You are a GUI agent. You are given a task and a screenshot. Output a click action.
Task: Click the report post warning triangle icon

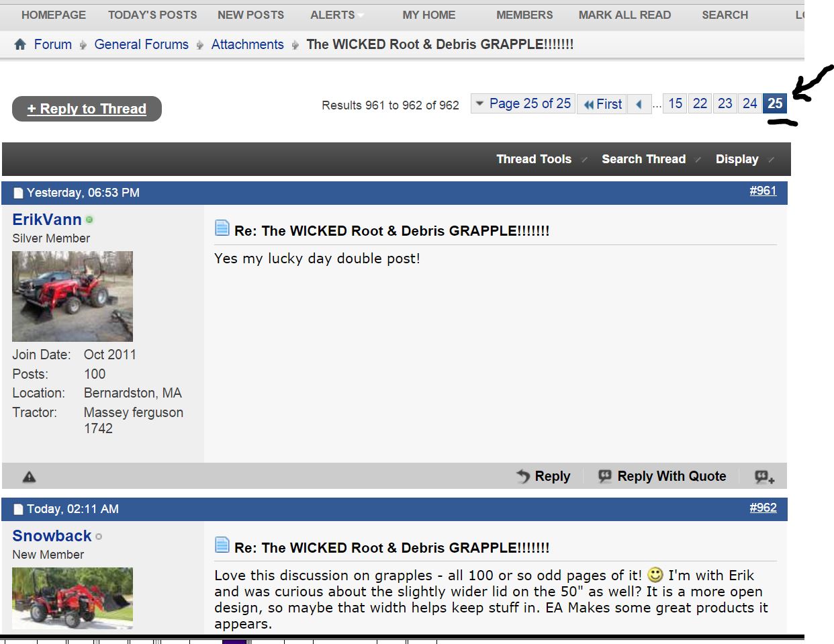[29, 477]
